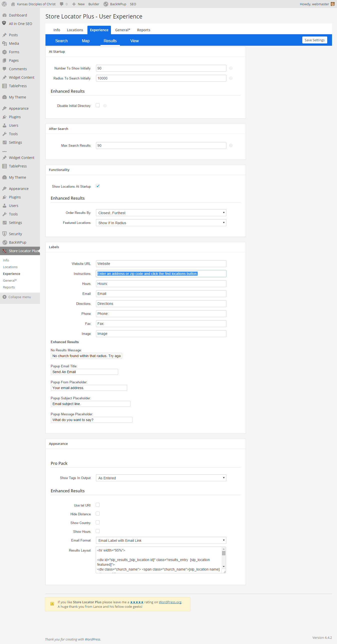337x644 pixels.
Task: Click the Collapse menu arrow icon
Action: (x=4, y=297)
